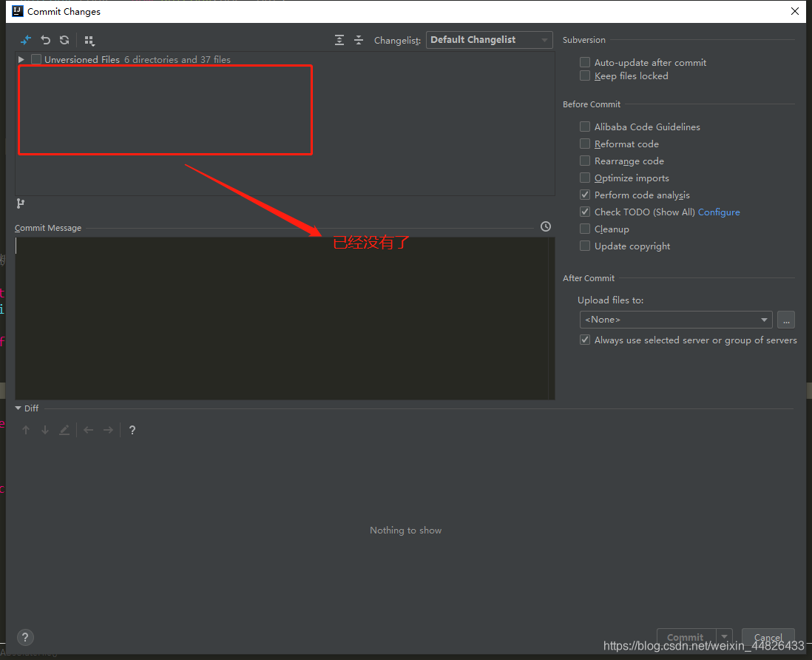Screen dimensions: 812x660
Task: Click the Revert icon in the toolbar
Action: (44, 40)
